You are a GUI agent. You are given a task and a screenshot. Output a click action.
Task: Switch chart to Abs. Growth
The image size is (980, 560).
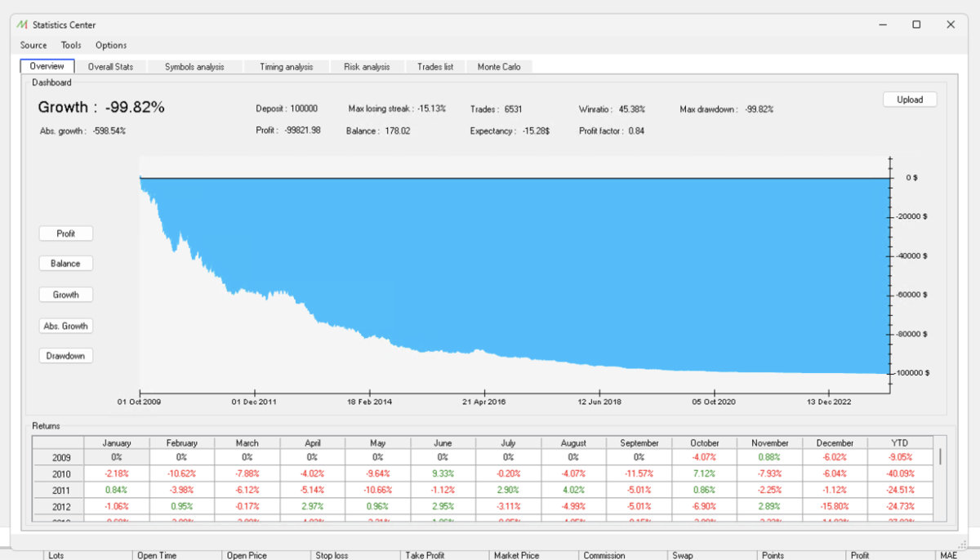coord(66,326)
